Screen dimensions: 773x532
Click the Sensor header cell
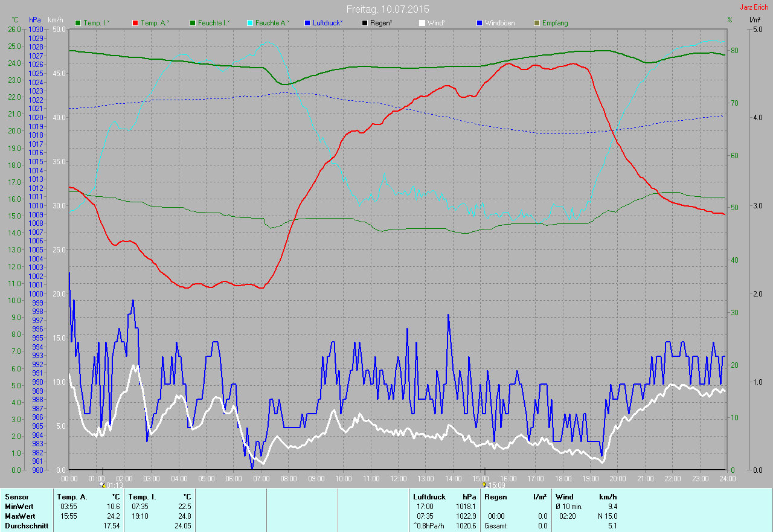(x=16, y=497)
